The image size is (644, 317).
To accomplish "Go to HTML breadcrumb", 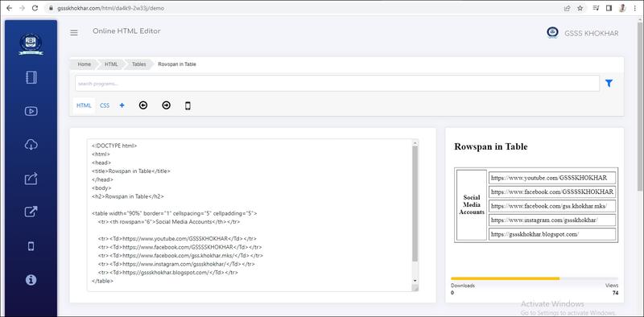I will pyautogui.click(x=111, y=64).
